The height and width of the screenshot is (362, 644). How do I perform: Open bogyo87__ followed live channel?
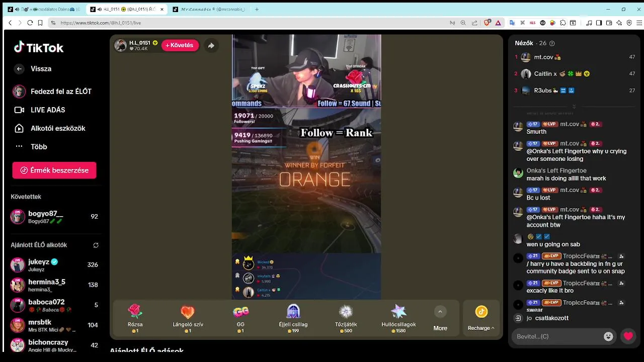point(54,217)
